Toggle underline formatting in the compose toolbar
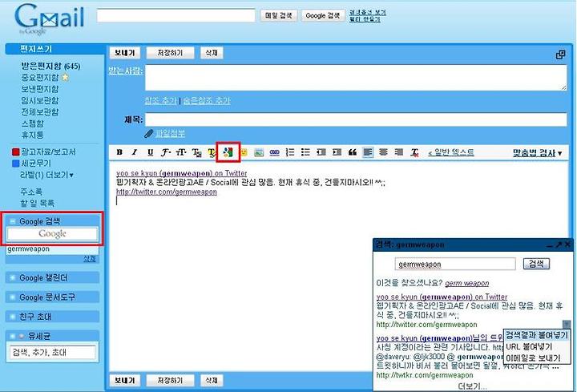The height and width of the screenshot is (392, 577). pos(150,152)
